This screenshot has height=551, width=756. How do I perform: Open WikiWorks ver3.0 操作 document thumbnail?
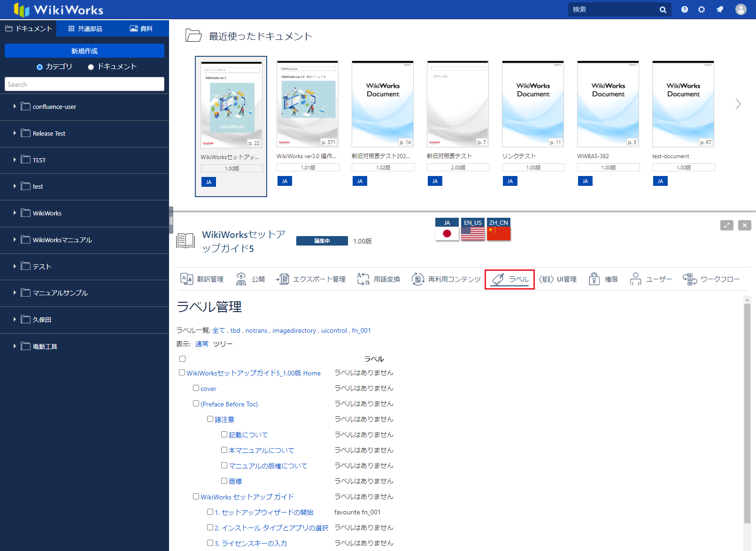point(308,104)
